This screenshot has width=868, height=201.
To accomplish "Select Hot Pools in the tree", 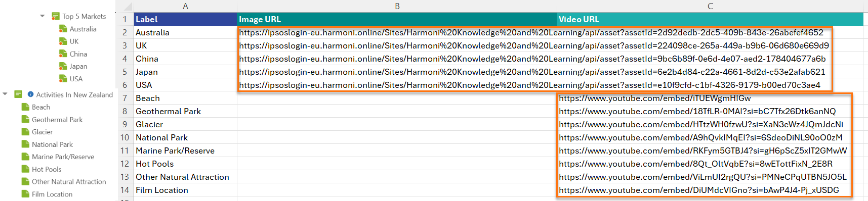I will [x=47, y=169].
